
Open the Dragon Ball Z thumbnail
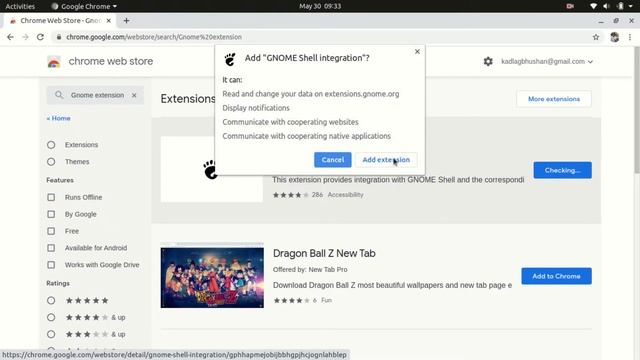pos(212,277)
